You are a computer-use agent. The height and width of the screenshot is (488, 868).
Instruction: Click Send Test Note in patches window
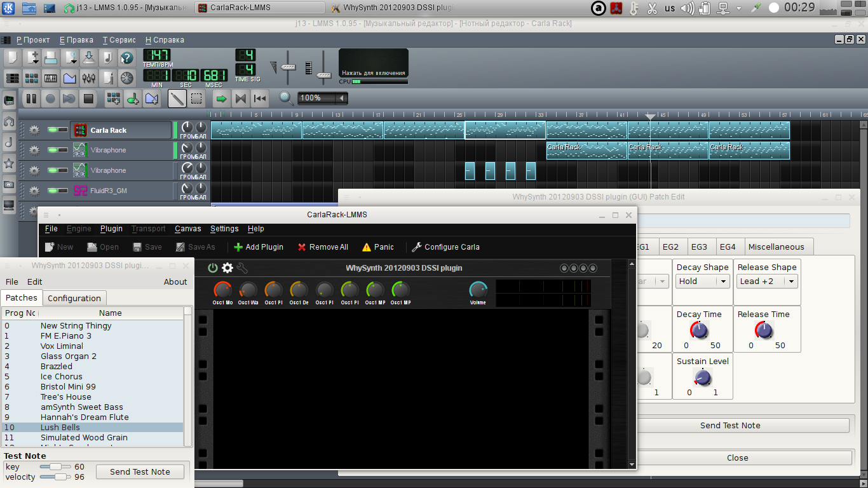pyautogui.click(x=140, y=471)
